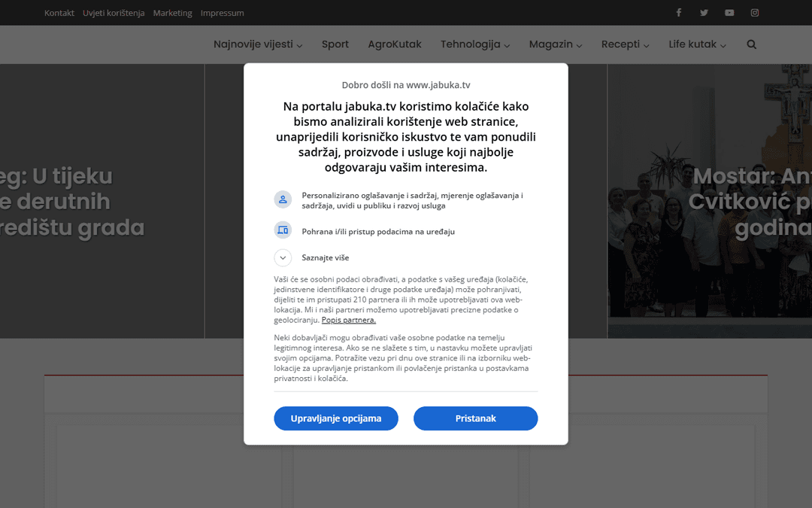Open the Magazin dropdown menu
This screenshot has width=812, height=508.
pos(556,44)
